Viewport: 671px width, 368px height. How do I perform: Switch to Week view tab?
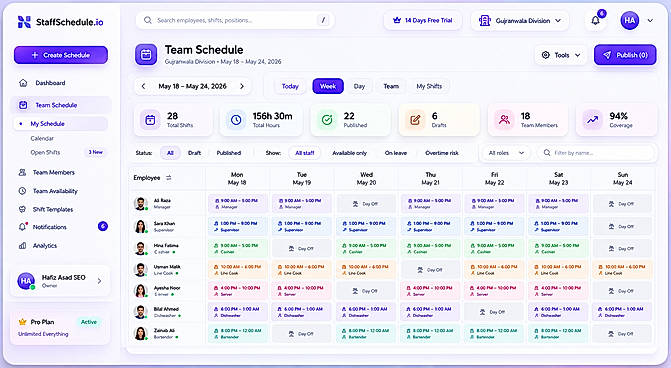click(x=328, y=86)
